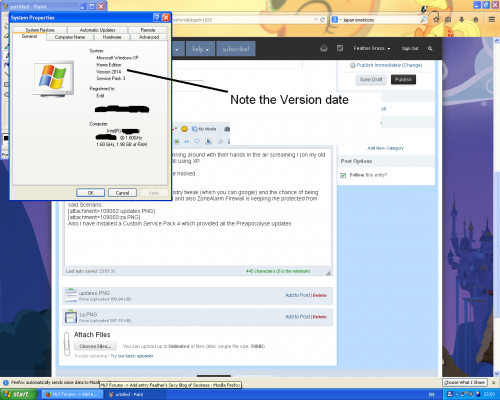Click the Save Draft button

click(x=371, y=80)
